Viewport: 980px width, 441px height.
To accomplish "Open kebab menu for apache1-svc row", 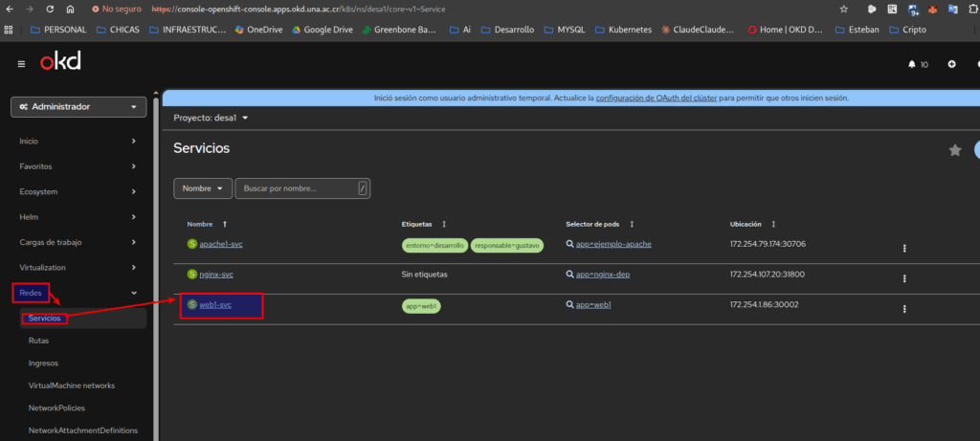I will 904,248.
